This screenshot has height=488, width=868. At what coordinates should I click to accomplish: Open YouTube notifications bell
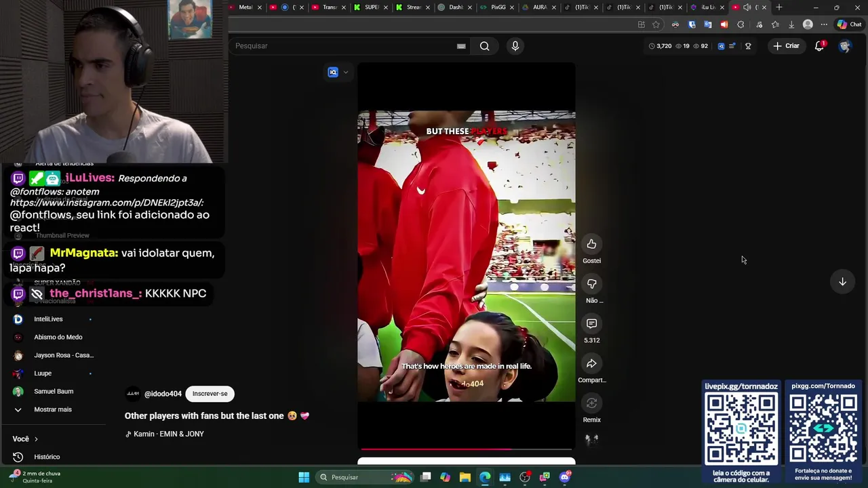point(819,46)
